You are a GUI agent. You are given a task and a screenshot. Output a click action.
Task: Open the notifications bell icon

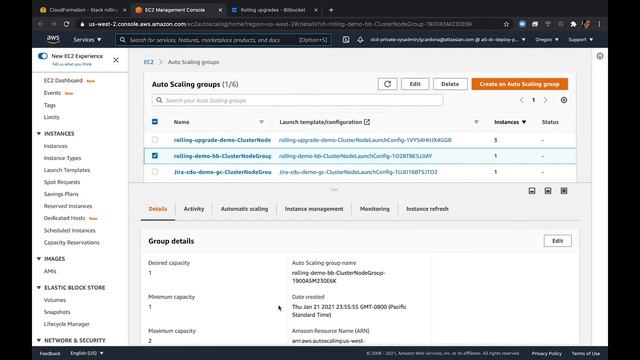click(x=360, y=40)
